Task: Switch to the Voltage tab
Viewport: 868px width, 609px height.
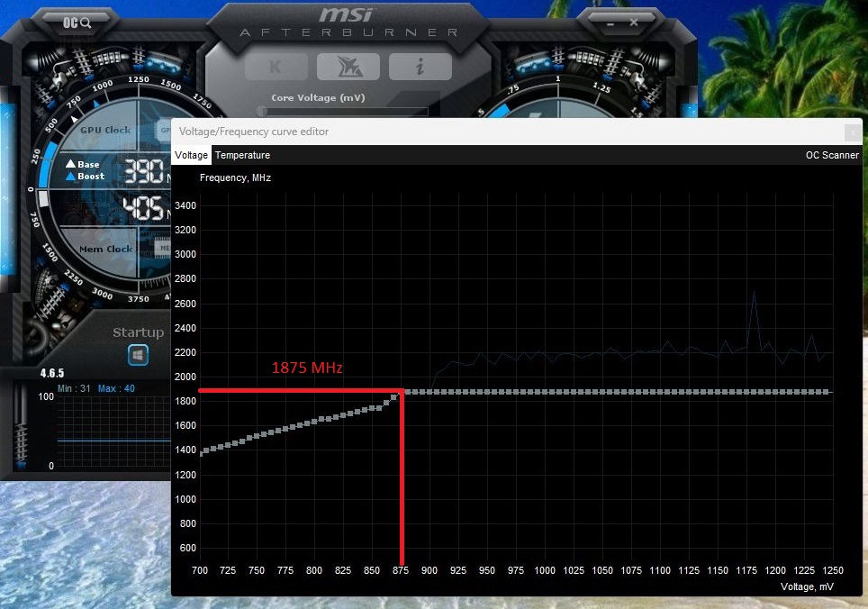Action: 192,155
